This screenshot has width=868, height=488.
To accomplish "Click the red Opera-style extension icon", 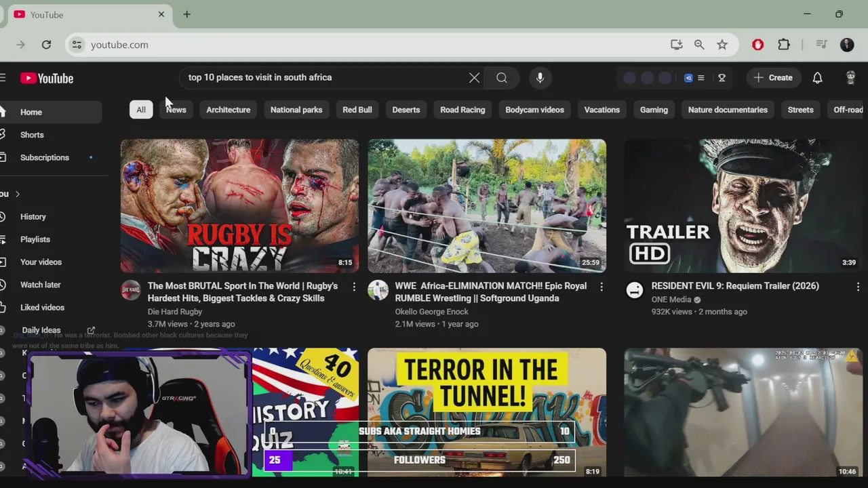I will coord(758,45).
